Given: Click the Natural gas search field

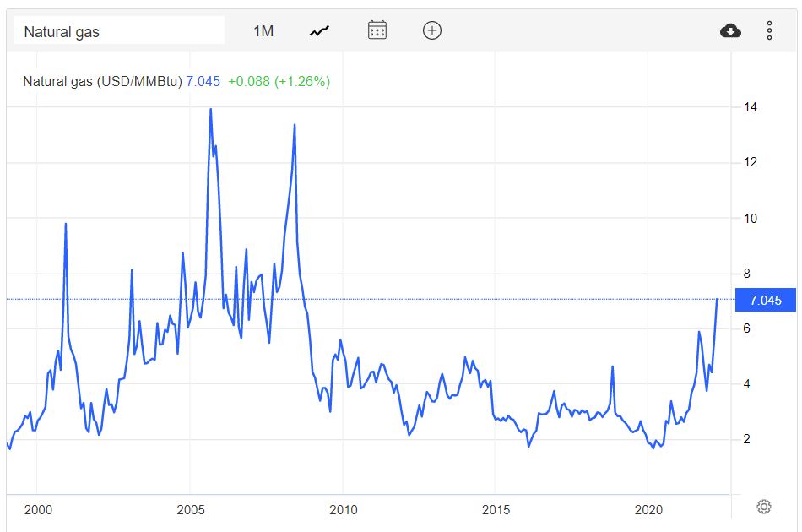Looking at the screenshot, I should point(119,30).
